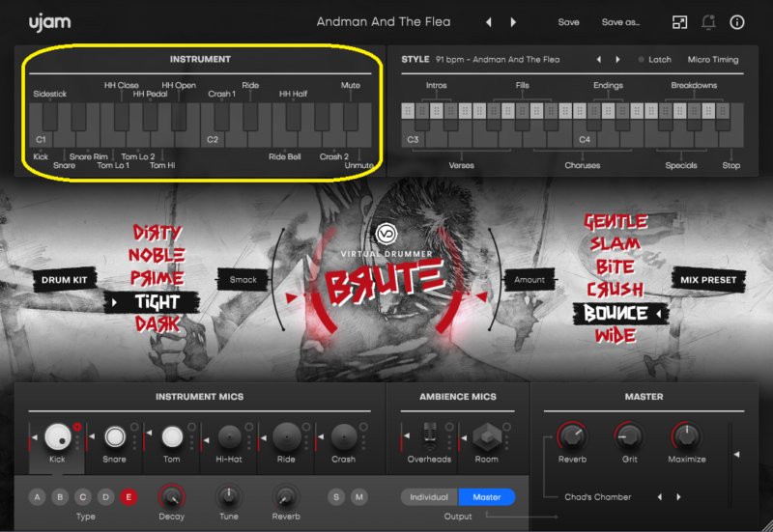The width and height of the screenshot is (773, 532).
Task: Click Save as...
Action: [620, 22]
